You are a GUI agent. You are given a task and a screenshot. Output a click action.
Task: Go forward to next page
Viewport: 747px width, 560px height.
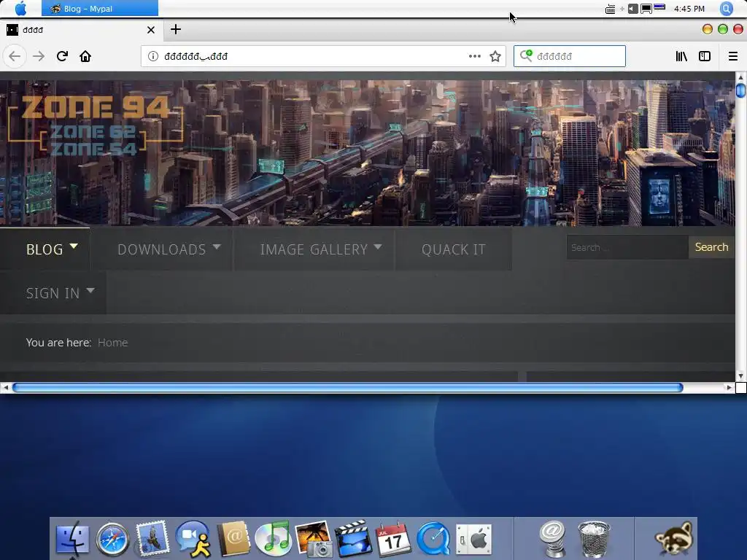pos(39,56)
